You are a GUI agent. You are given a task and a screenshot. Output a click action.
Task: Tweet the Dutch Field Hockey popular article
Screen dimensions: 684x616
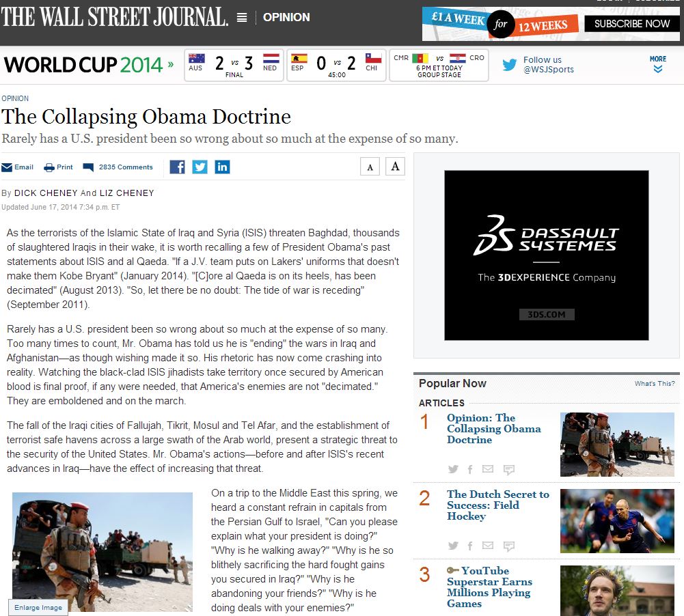tap(453, 546)
